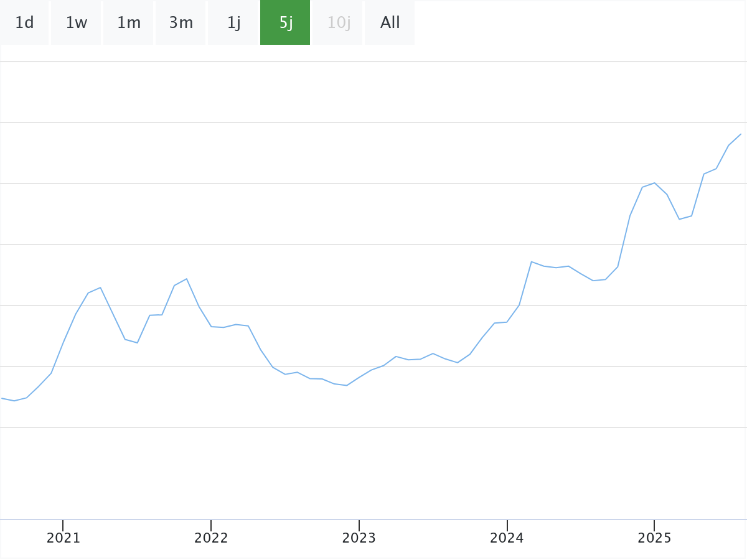Viewport: 747px width, 560px height.
Task: Show the 3m time range
Action: tap(181, 23)
